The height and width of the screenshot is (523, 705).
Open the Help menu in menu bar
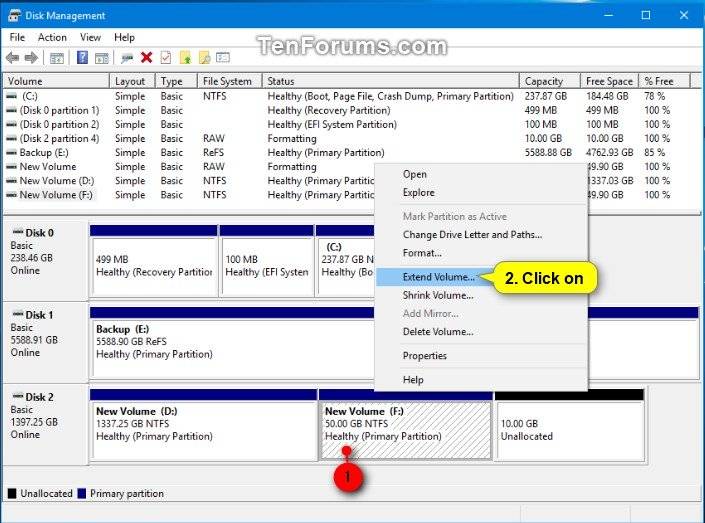[124, 37]
